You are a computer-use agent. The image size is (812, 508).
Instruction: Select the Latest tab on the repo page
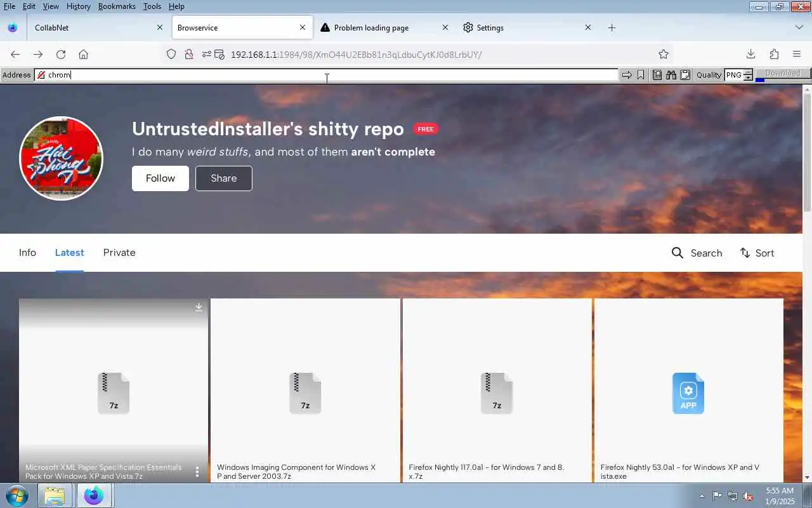pos(69,253)
